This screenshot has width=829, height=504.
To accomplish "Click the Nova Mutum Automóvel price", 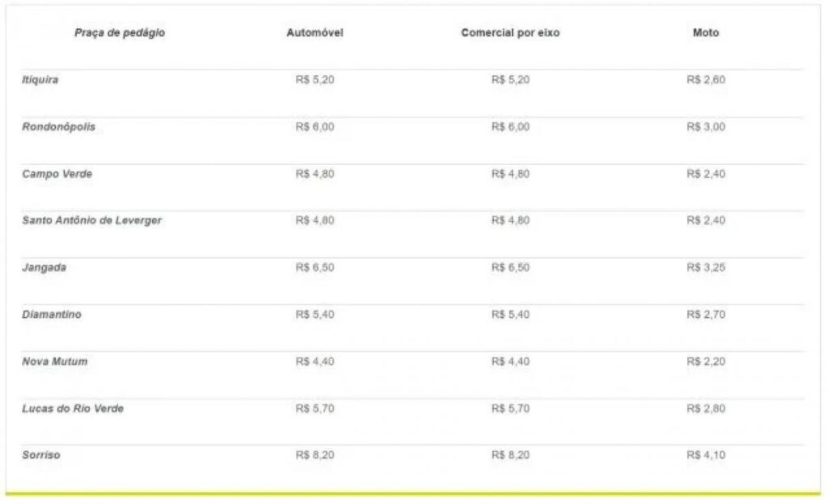I will 315,362.
